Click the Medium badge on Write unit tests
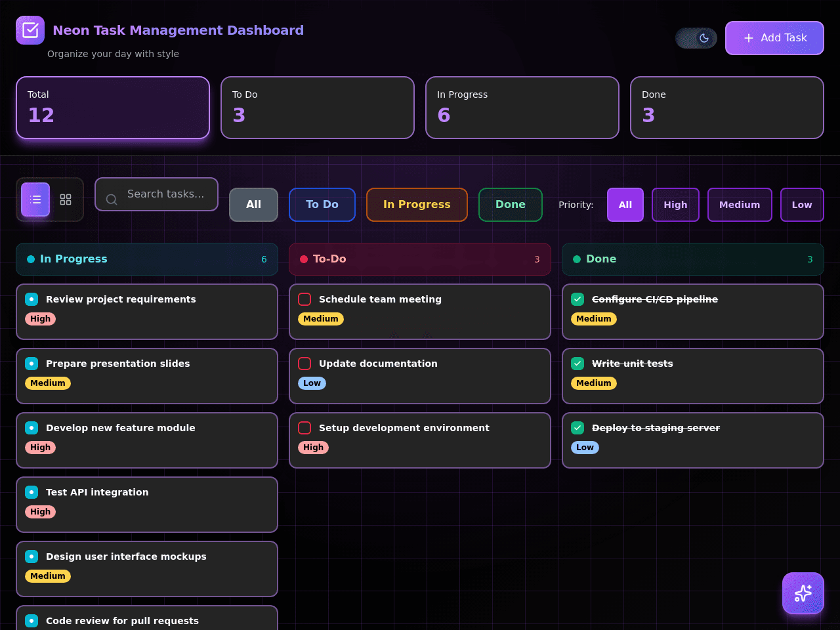 coord(594,383)
